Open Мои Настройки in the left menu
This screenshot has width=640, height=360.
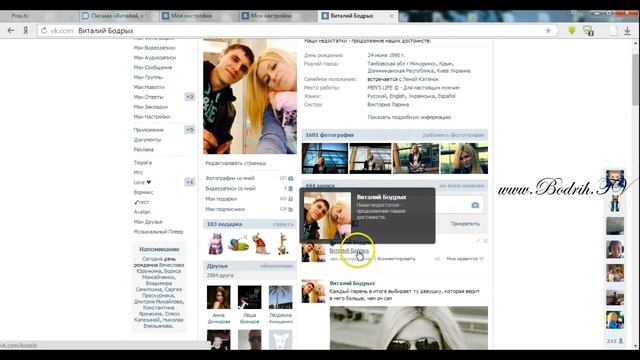[152, 116]
